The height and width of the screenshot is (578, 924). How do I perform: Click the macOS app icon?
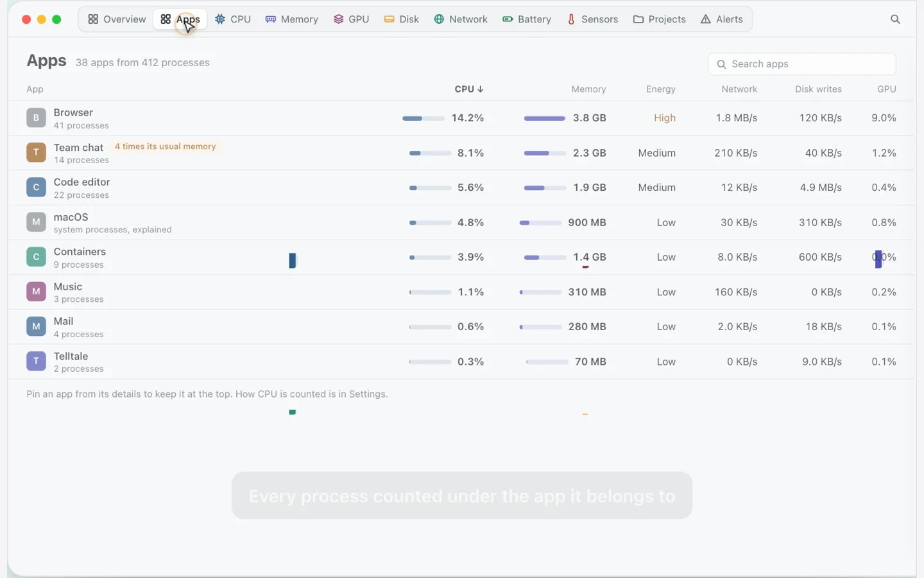[36, 222]
